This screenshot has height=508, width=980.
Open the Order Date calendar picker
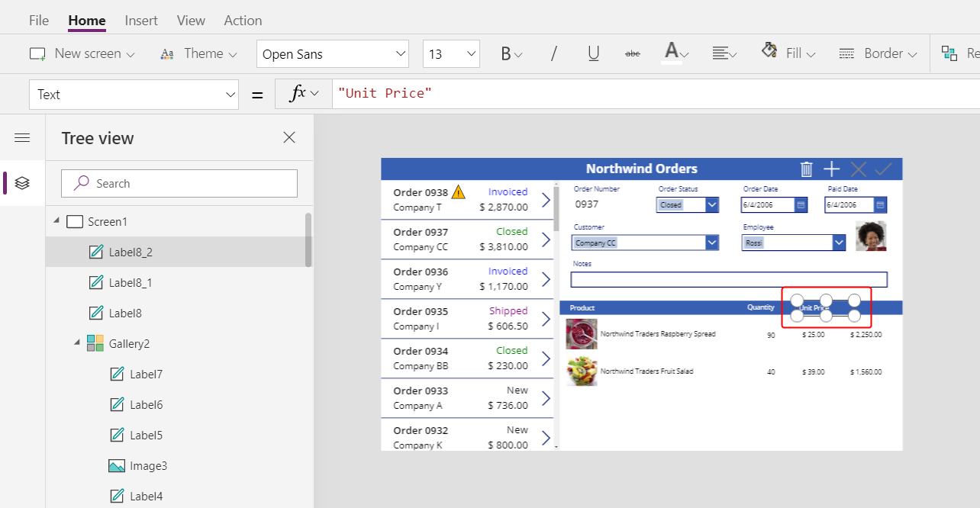tap(801, 204)
